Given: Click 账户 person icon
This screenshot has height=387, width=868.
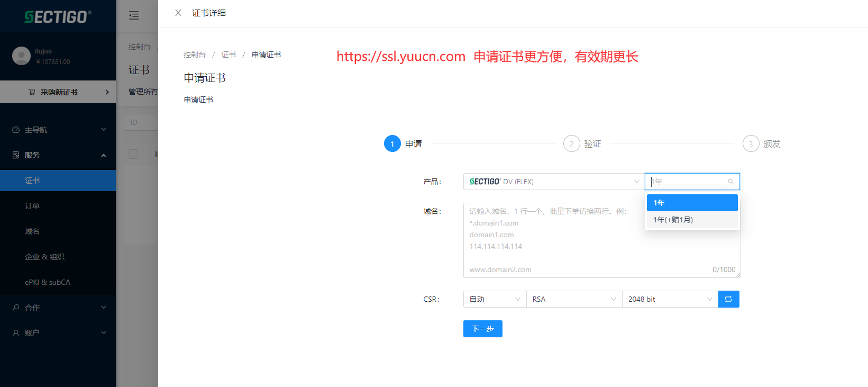Looking at the screenshot, I should [x=16, y=333].
